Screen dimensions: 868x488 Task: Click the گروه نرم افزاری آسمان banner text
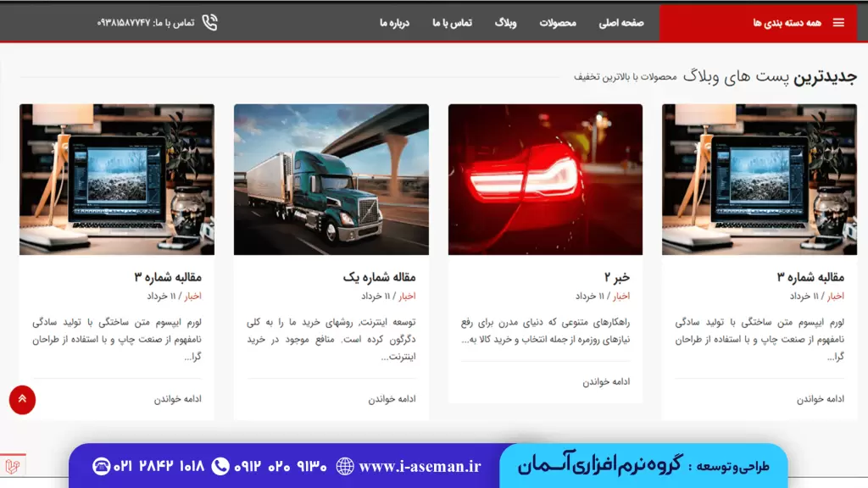(x=599, y=463)
